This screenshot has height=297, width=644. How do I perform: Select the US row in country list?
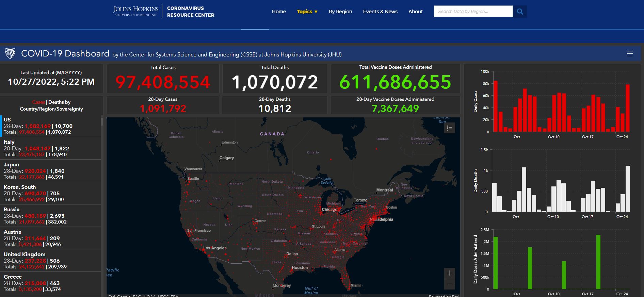(50, 126)
